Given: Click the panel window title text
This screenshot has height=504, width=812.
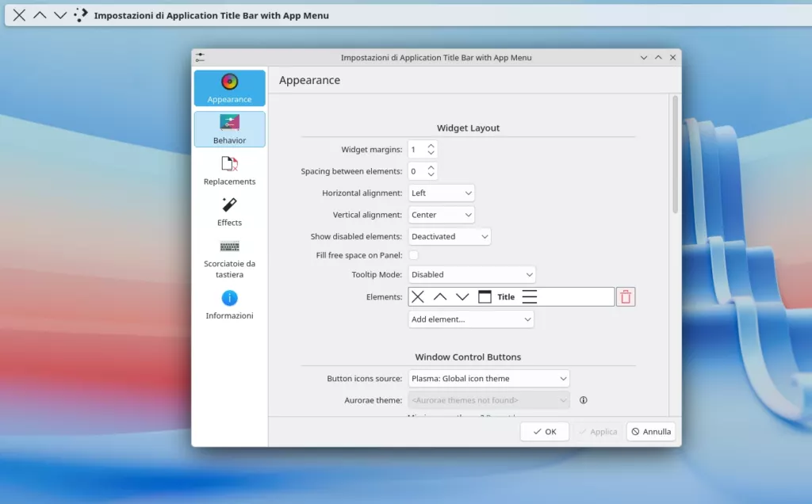Looking at the screenshot, I should point(211,16).
